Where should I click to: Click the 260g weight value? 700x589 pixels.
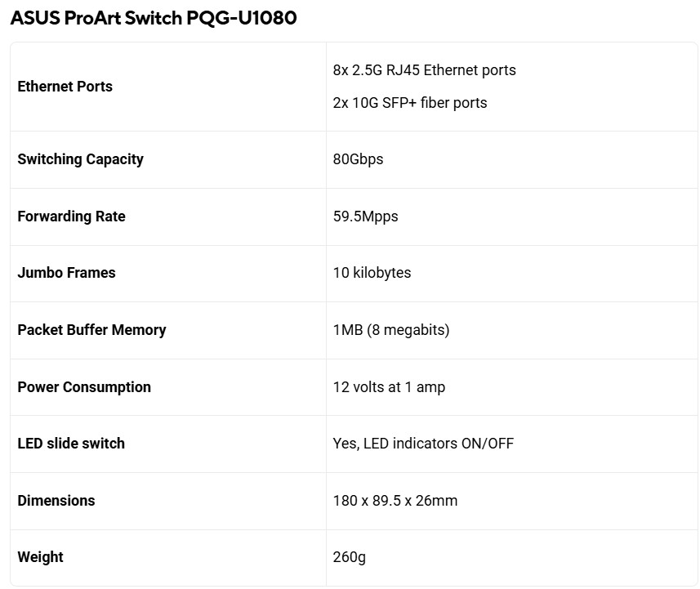click(x=350, y=557)
